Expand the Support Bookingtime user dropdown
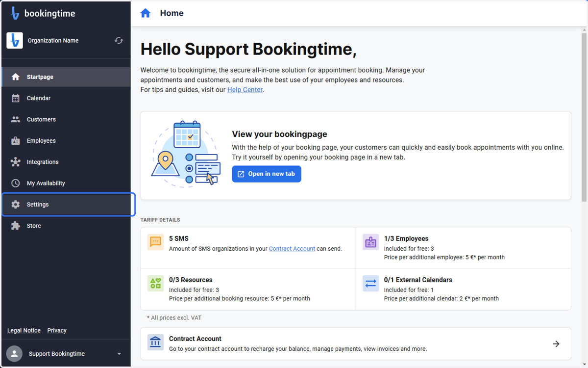Screen dimensions: 588x368 [119, 354]
